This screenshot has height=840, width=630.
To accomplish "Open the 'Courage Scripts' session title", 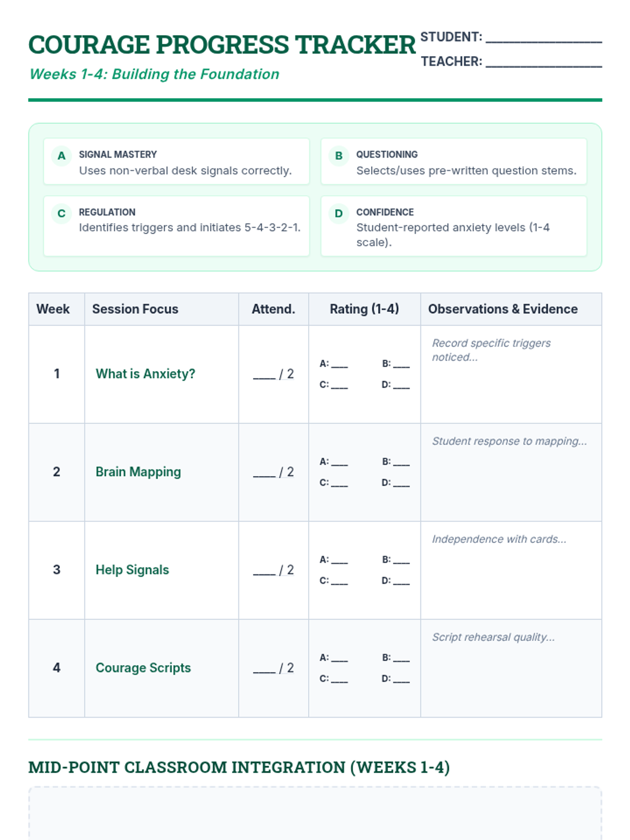I will click(143, 668).
